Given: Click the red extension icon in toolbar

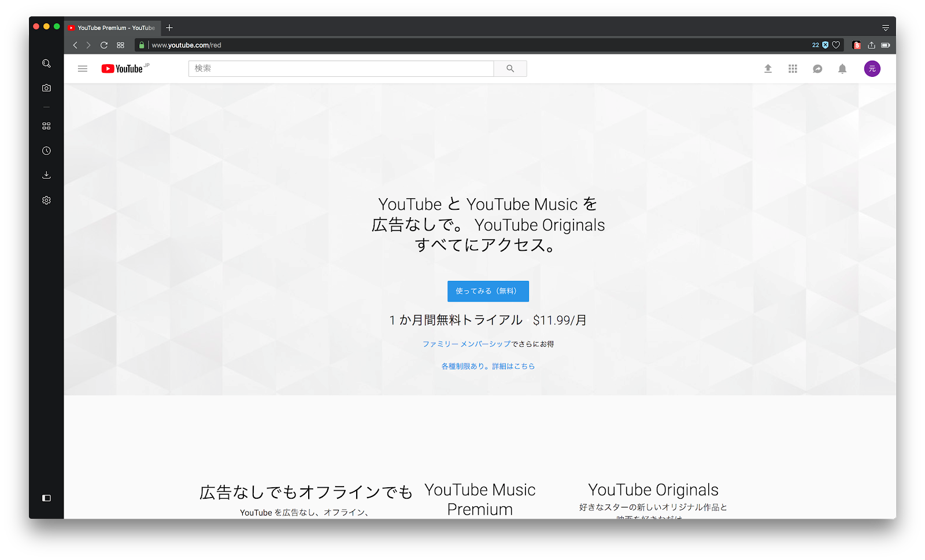Looking at the screenshot, I should tap(857, 45).
